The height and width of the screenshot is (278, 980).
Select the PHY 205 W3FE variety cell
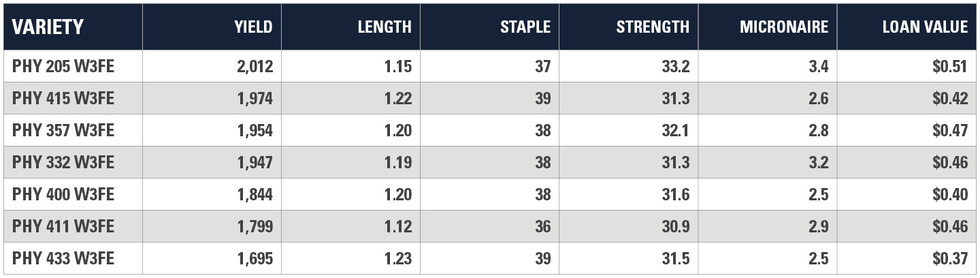[x=63, y=66]
